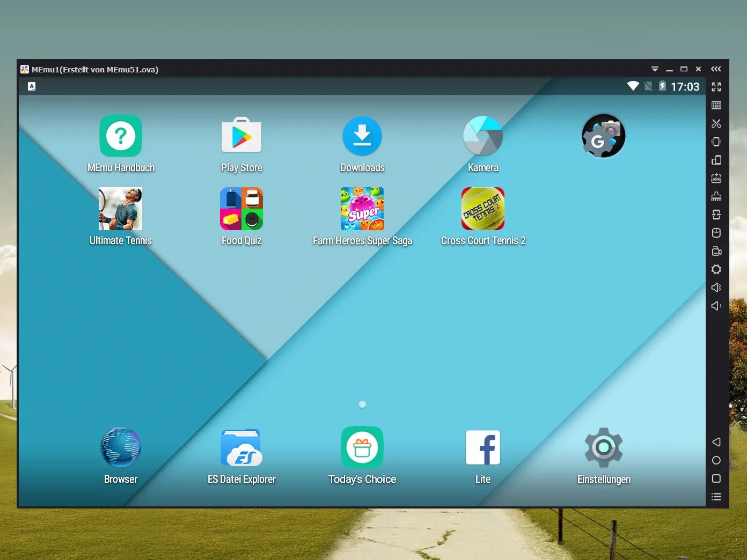
Task: Collapse the MEmu sidebar with arrows
Action: click(716, 69)
